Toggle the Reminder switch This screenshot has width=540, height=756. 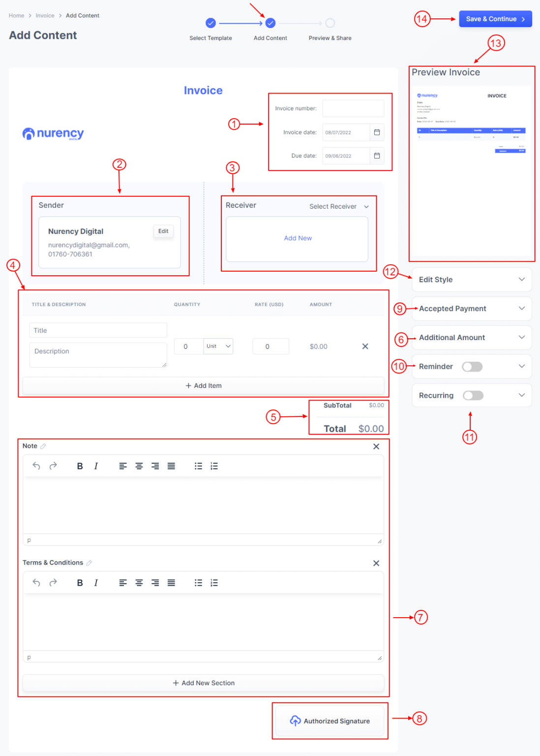pos(472,367)
